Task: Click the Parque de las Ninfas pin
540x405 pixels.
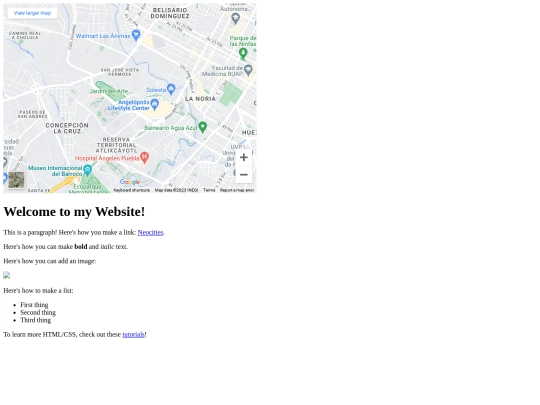Action: point(243,53)
